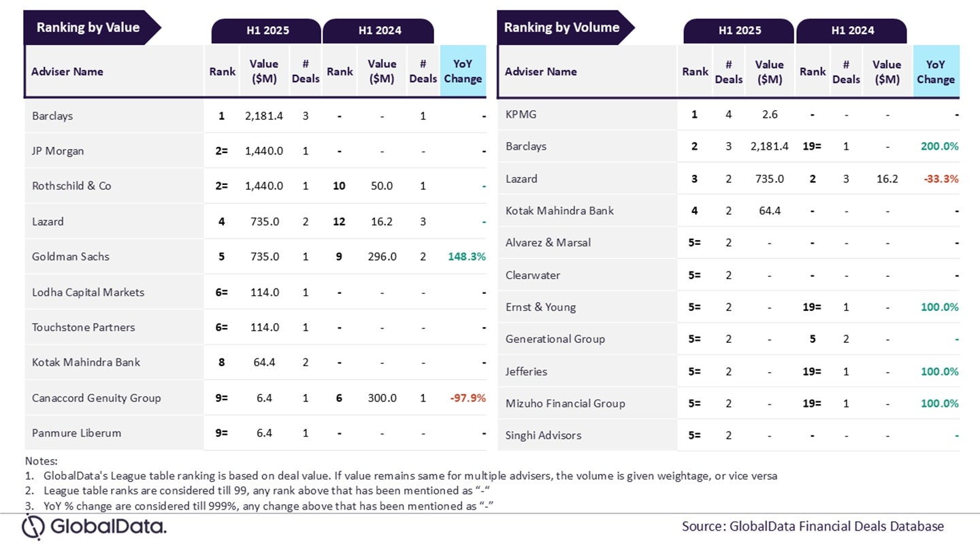
Task: Click the H1 2025 header badge on volume table
Action: click(x=738, y=31)
